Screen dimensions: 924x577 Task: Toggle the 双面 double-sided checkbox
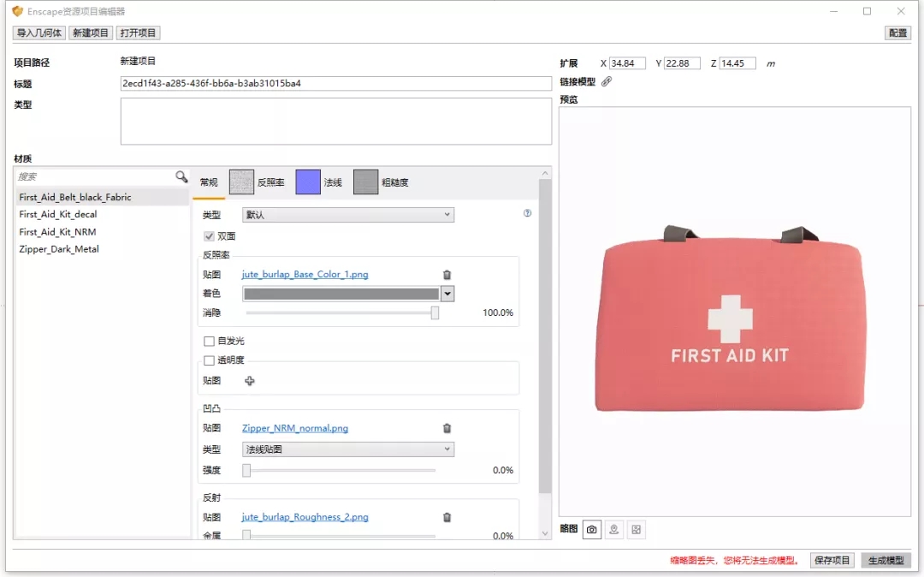pyautogui.click(x=209, y=235)
